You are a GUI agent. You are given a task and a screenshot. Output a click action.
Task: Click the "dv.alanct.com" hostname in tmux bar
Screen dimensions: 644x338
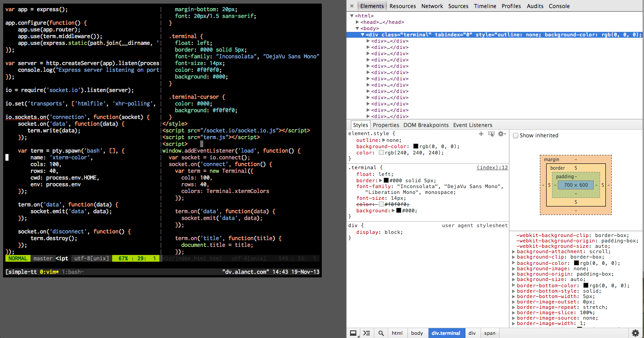pyautogui.click(x=245, y=272)
